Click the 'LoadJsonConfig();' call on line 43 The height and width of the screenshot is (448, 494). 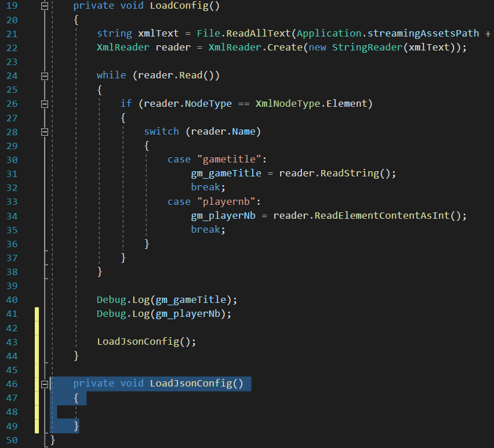147,341
